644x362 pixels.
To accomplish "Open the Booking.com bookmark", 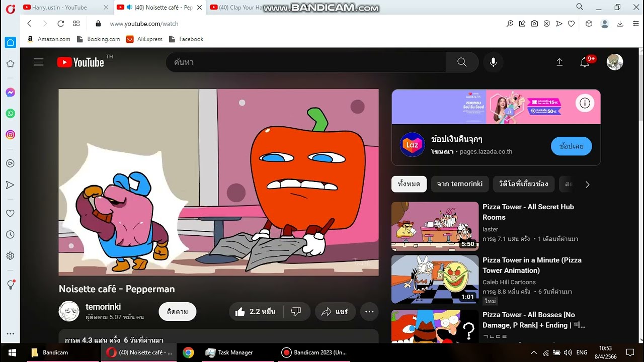I will pyautogui.click(x=98, y=39).
